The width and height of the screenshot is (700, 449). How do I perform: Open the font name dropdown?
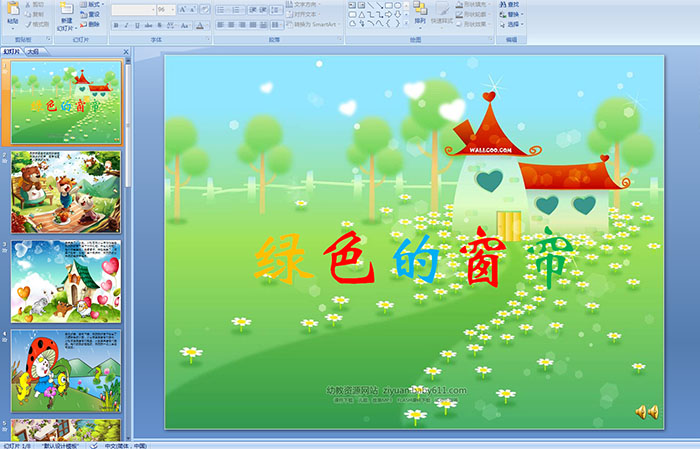click(x=149, y=9)
